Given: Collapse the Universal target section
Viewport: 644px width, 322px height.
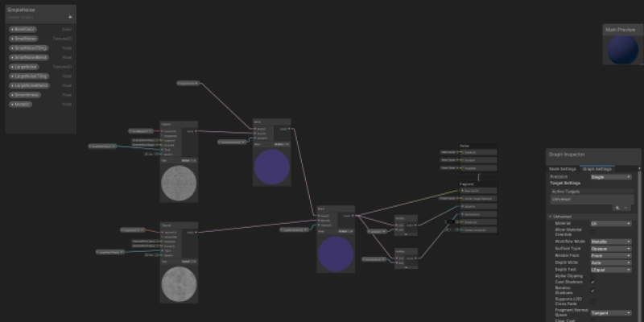Looking at the screenshot, I should click(x=551, y=216).
